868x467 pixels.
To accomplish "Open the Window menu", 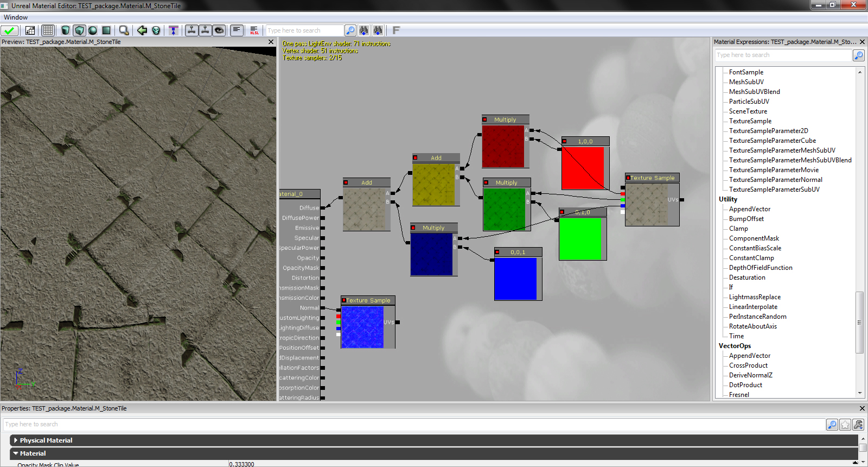I will 16,17.
